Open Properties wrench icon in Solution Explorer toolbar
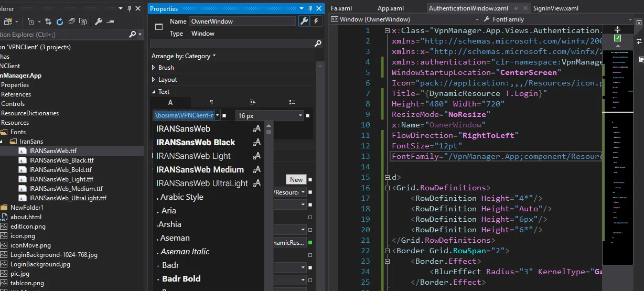This screenshot has width=644, height=291. pos(98,21)
